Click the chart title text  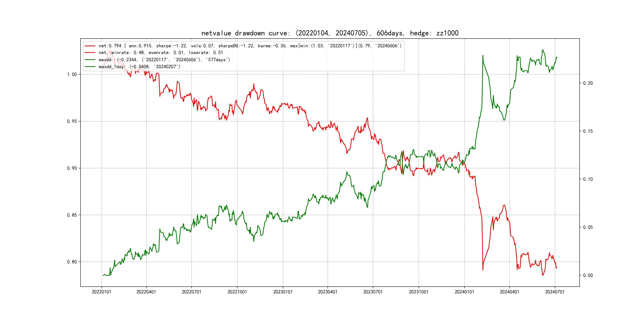click(330, 33)
